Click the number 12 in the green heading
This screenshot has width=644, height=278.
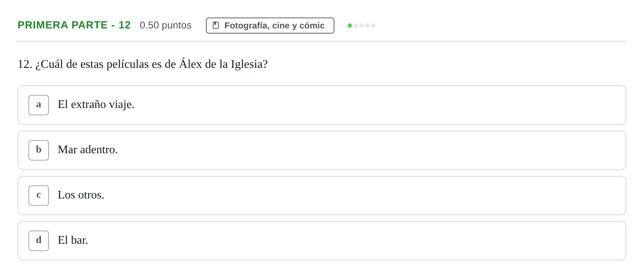124,25
